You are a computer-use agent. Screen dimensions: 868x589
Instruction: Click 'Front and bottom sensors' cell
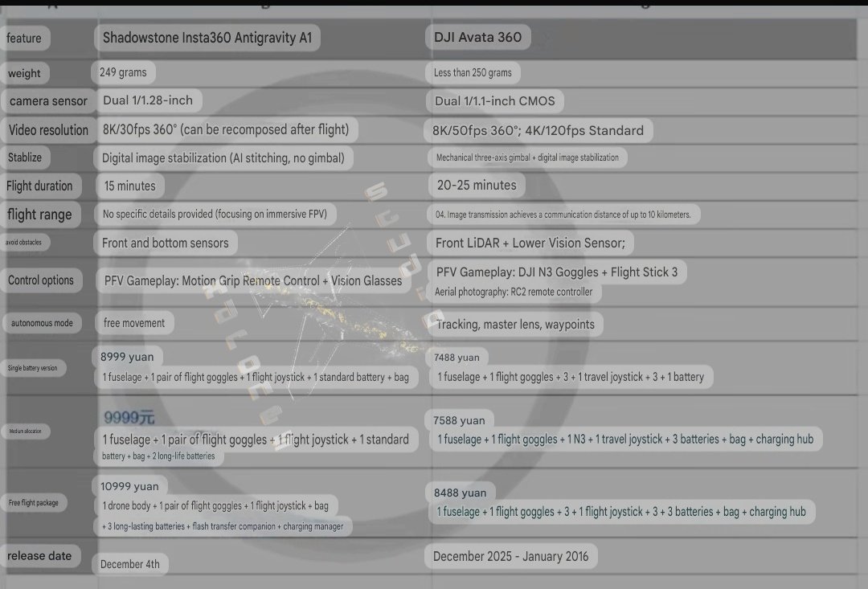tap(165, 243)
